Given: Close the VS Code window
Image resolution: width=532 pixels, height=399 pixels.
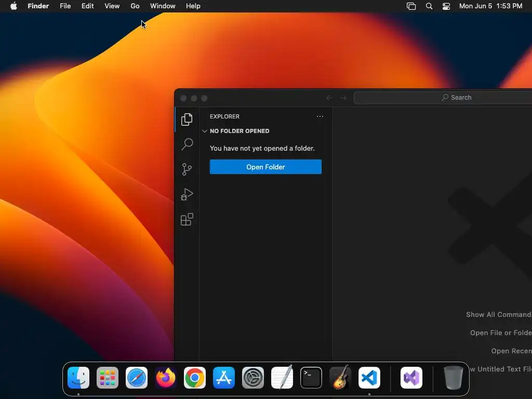Looking at the screenshot, I should [x=183, y=98].
